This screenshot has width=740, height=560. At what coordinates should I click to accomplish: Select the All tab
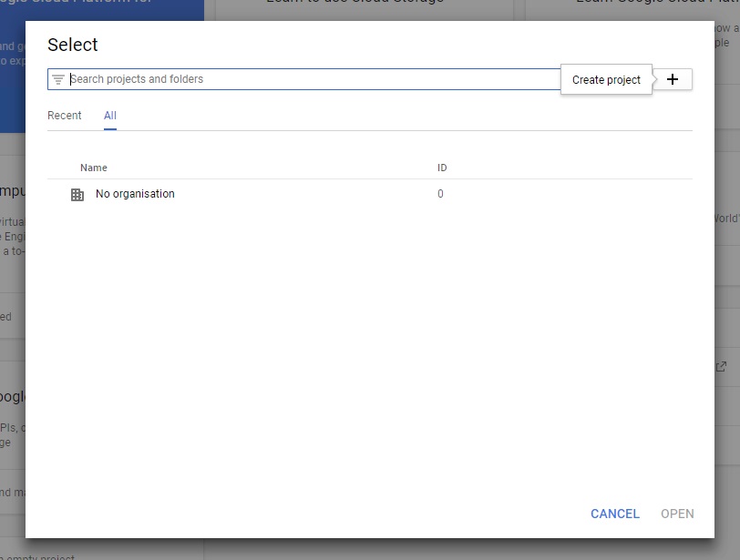110,116
